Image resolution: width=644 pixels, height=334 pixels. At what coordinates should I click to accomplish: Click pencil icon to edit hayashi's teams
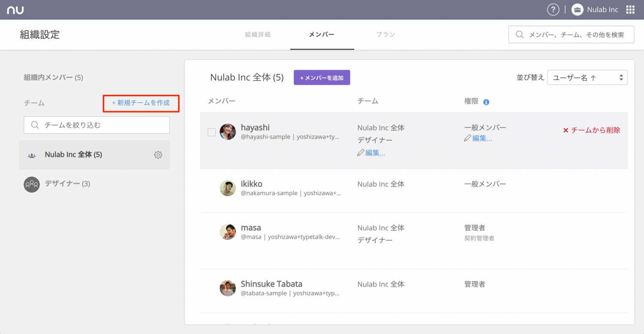click(361, 153)
